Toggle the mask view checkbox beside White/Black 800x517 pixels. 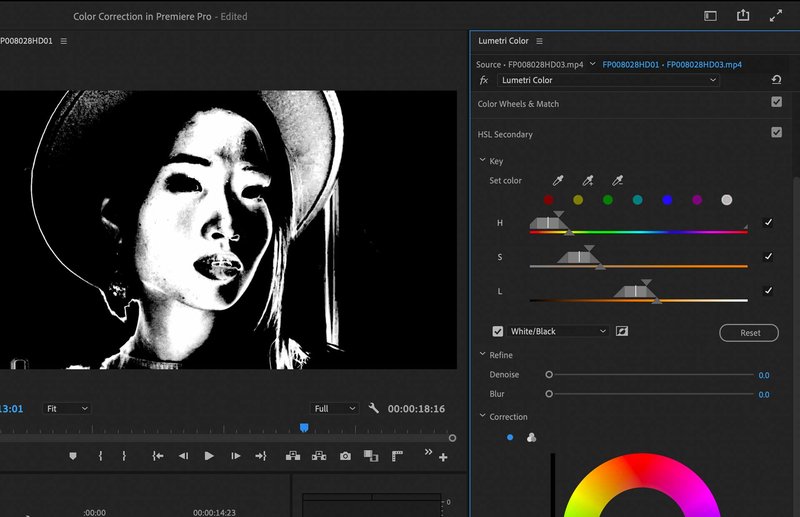pyautogui.click(x=498, y=331)
